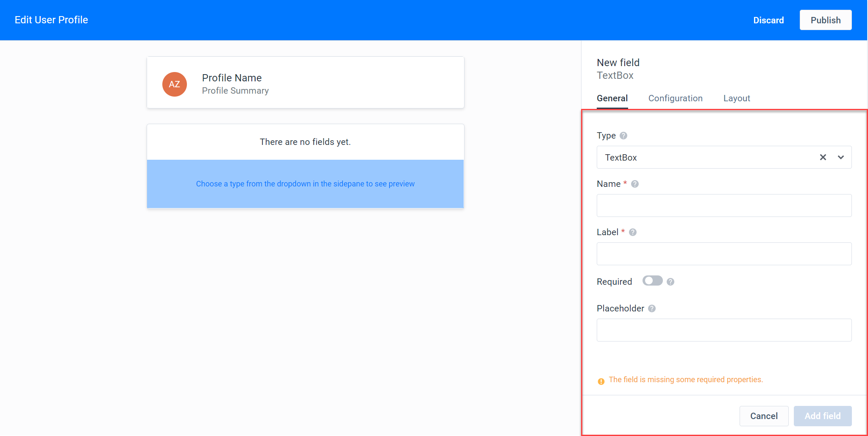Click the help icon beside Name label

point(634,184)
